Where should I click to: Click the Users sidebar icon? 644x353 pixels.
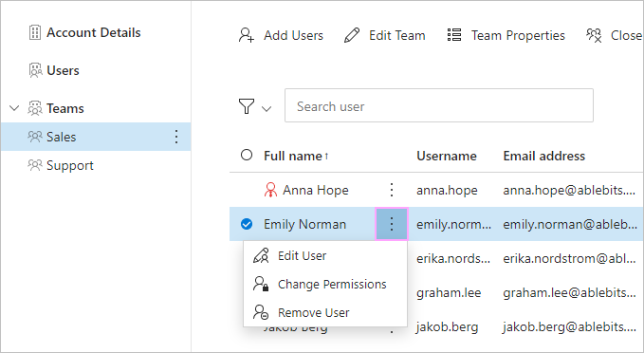(x=35, y=70)
